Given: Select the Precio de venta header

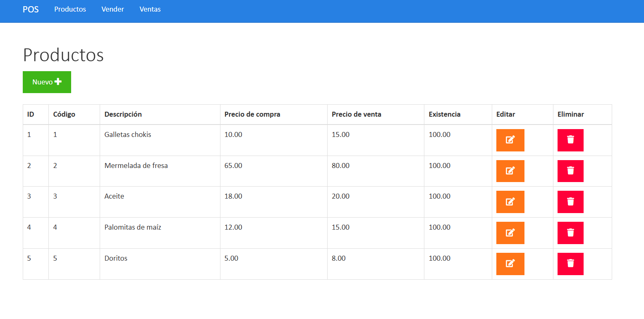Looking at the screenshot, I should tap(376, 114).
